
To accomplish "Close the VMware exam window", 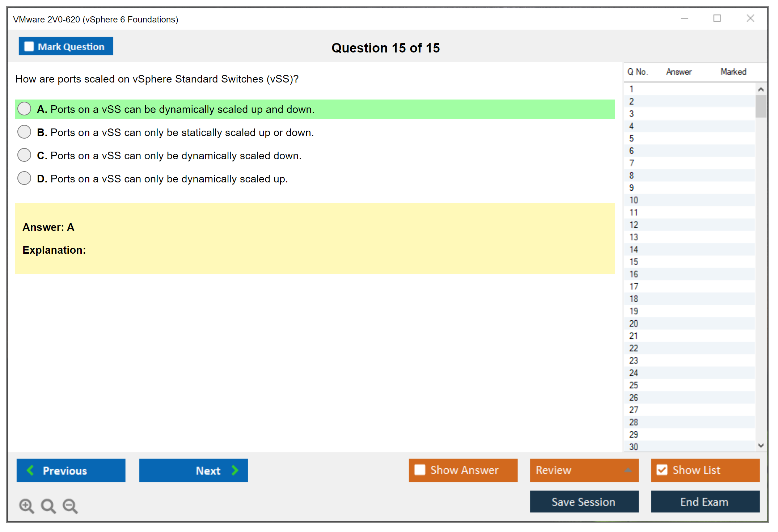I will (750, 18).
